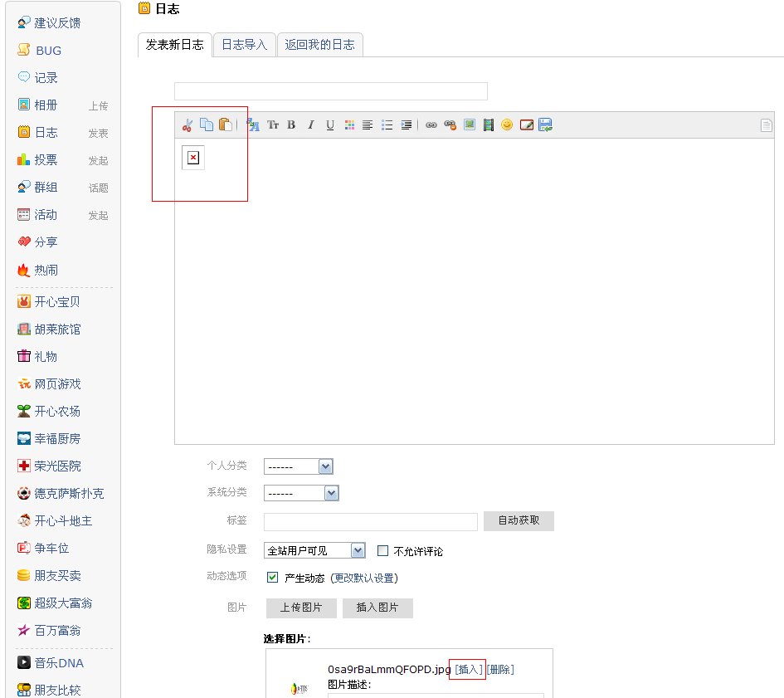This screenshot has height=698, width=784.
Task: Open the font size Tr tool
Action: (273, 125)
